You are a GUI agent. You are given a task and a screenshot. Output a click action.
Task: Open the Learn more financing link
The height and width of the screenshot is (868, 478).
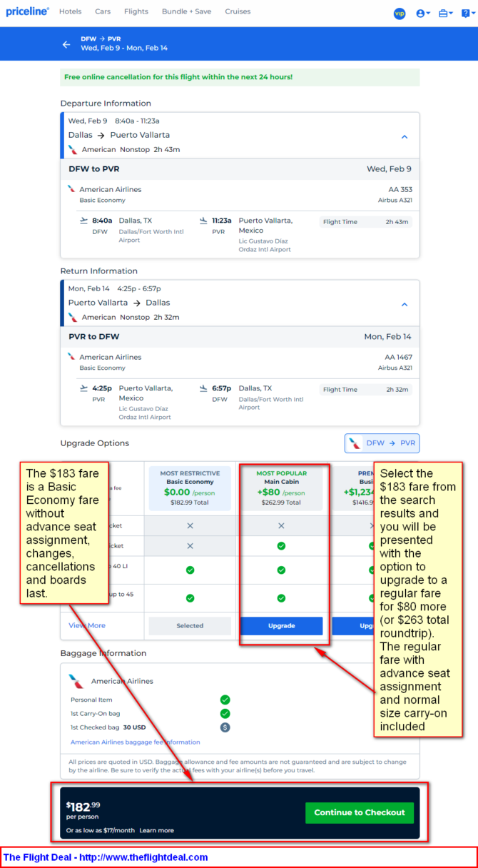(156, 830)
